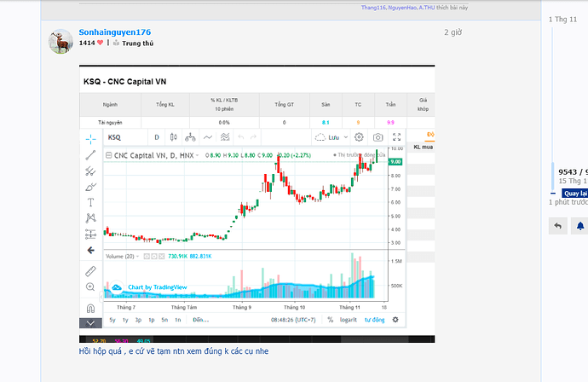Screen dimensions: 588x382
Task: Select the 5y time range
Action: pos(112,320)
